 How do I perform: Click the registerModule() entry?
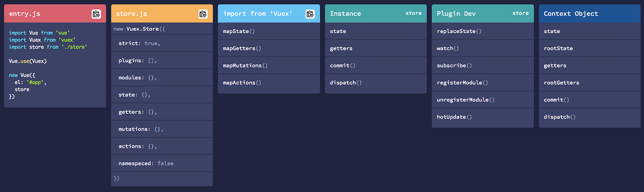(483, 83)
